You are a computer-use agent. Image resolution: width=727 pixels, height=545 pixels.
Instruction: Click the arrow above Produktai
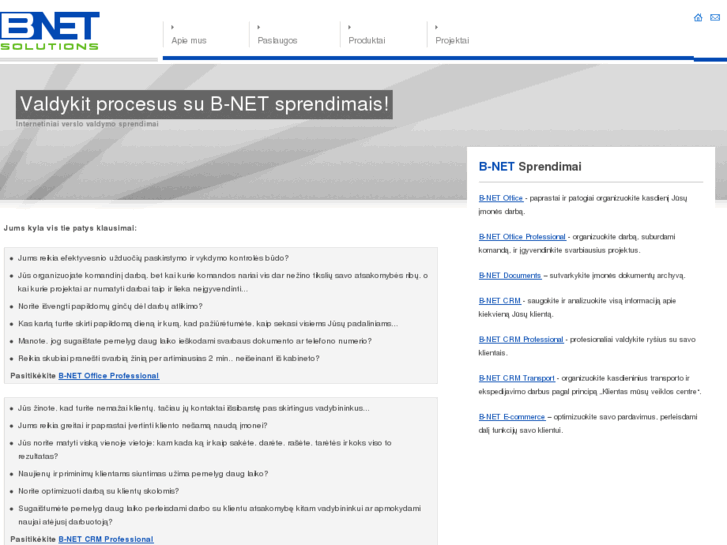click(x=350, y=27)
